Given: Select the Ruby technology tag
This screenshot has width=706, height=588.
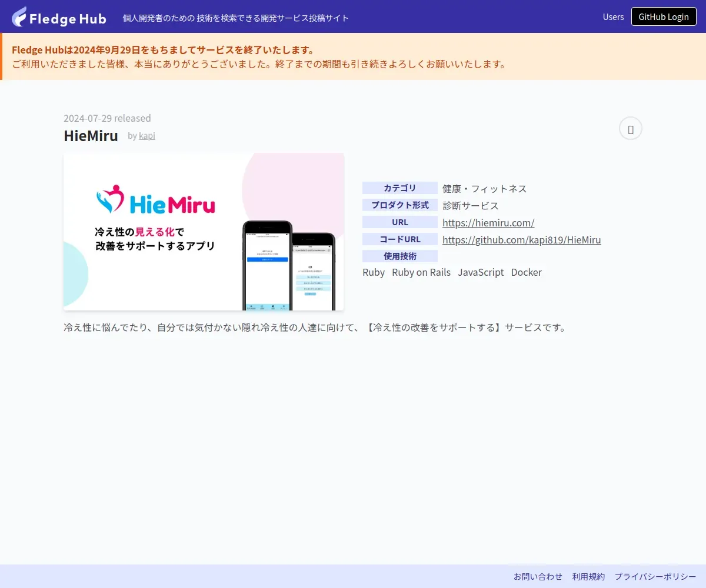Looking at the screenshot, I should [x=374, y=272].
